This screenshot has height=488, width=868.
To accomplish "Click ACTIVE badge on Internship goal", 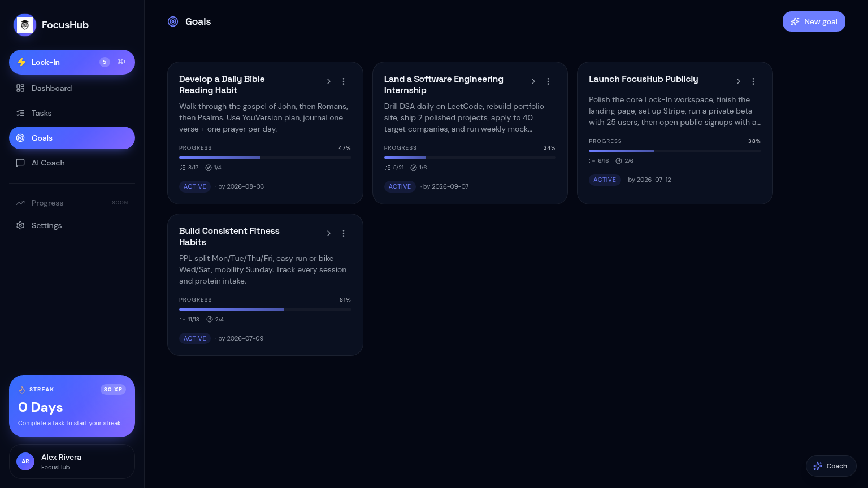I will 400,186.
